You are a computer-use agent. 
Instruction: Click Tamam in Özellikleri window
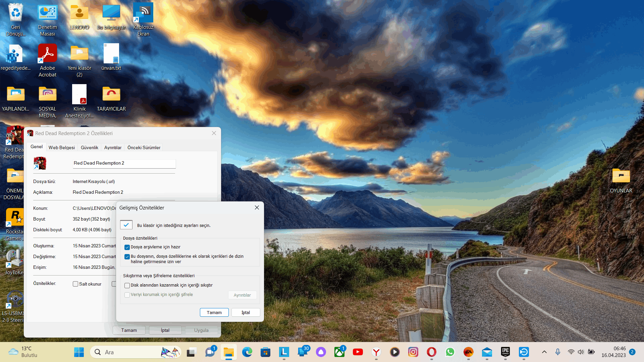click(x=129, y=330)
